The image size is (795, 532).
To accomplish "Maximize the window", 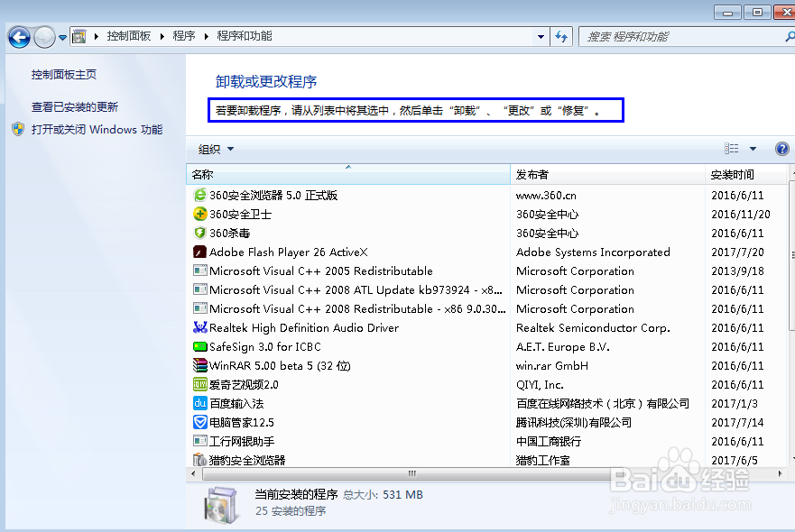I will point(757,12).
